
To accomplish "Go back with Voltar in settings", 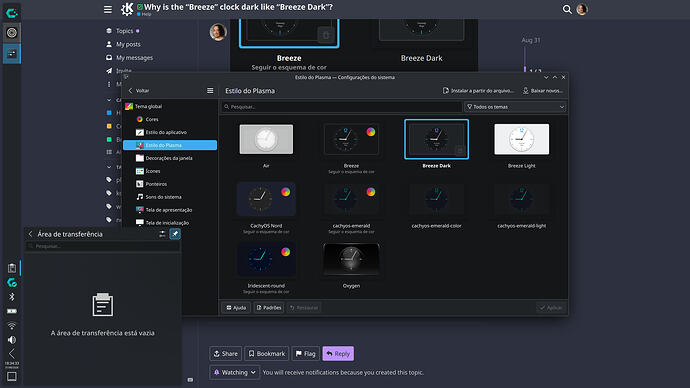I will click(x=139, y=91).
